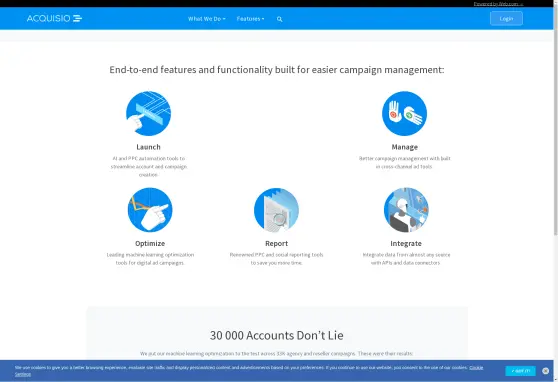Open the Optimize heading link
This screenshot has width=558, height=382.
pyautogui.click(x=150, y=244)
